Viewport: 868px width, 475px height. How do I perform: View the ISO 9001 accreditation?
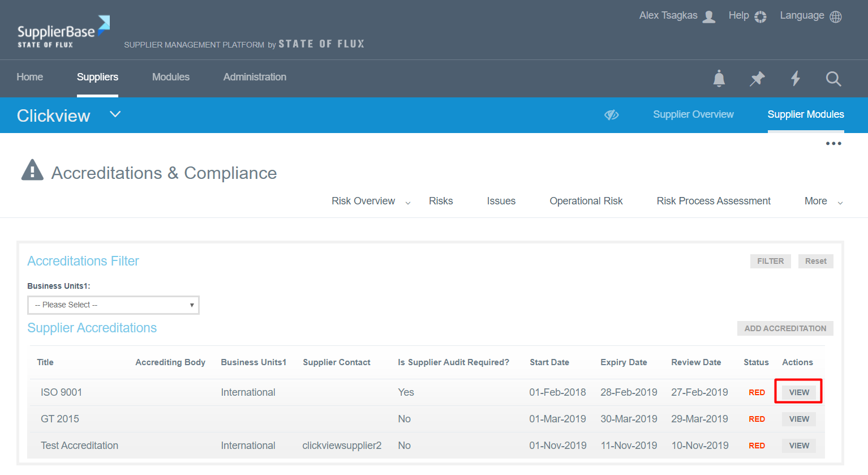coord(798,392)
